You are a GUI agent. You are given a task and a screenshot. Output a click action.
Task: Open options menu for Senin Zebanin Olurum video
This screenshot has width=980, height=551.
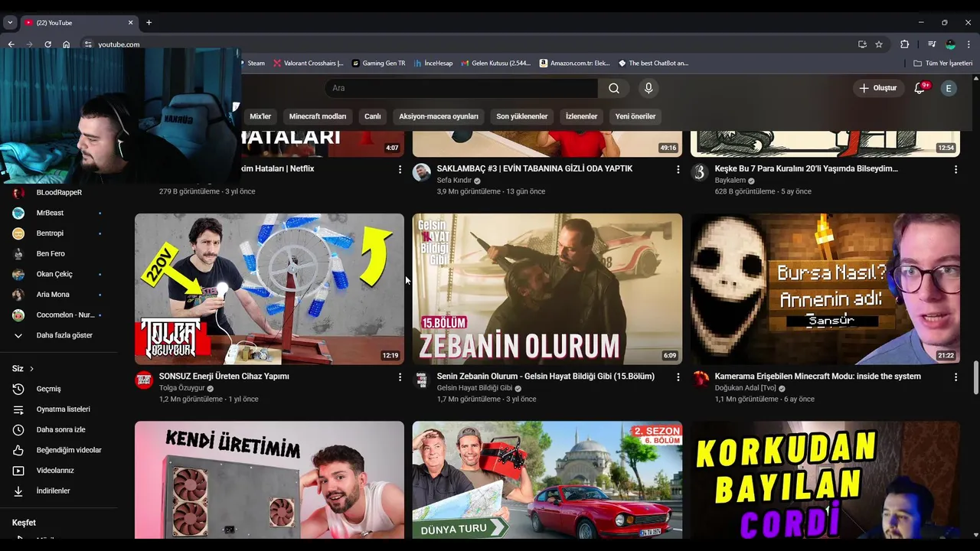[x=678, y=377]
